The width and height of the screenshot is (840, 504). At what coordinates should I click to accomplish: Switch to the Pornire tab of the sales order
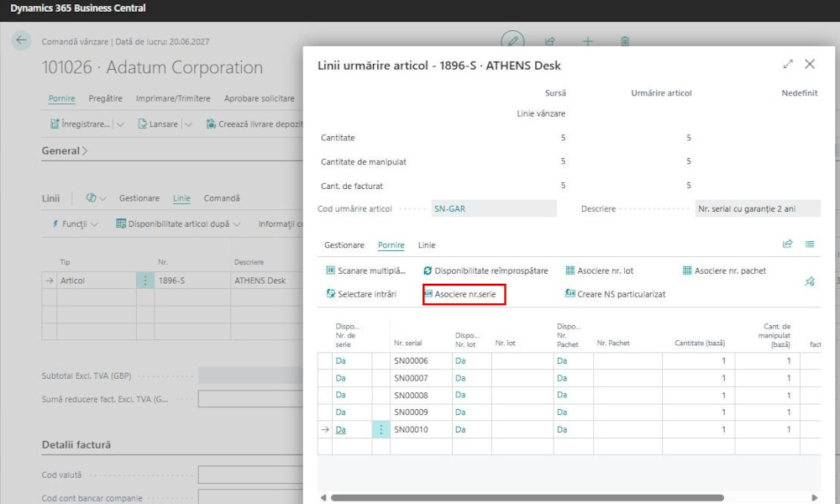coord(61,98)
